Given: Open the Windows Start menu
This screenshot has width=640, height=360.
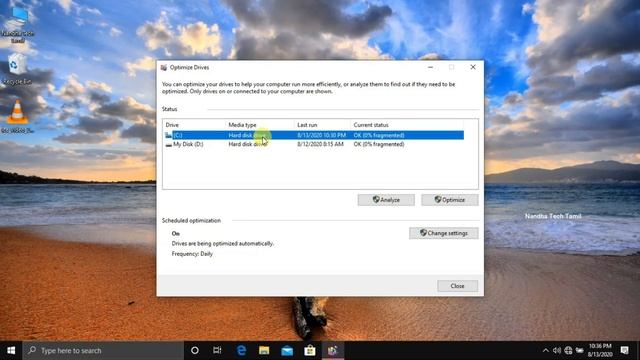Looking at the screenshot, I should click(11, 351).
